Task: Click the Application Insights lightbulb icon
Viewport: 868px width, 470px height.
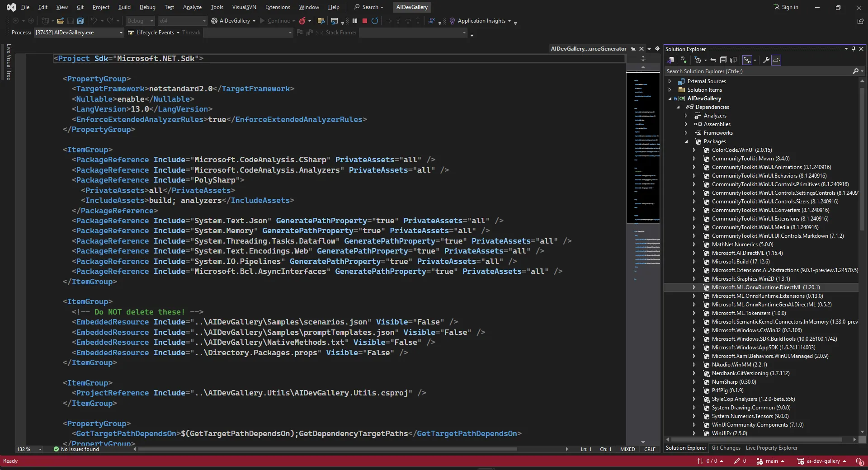Action: click(x=452, y=21)
